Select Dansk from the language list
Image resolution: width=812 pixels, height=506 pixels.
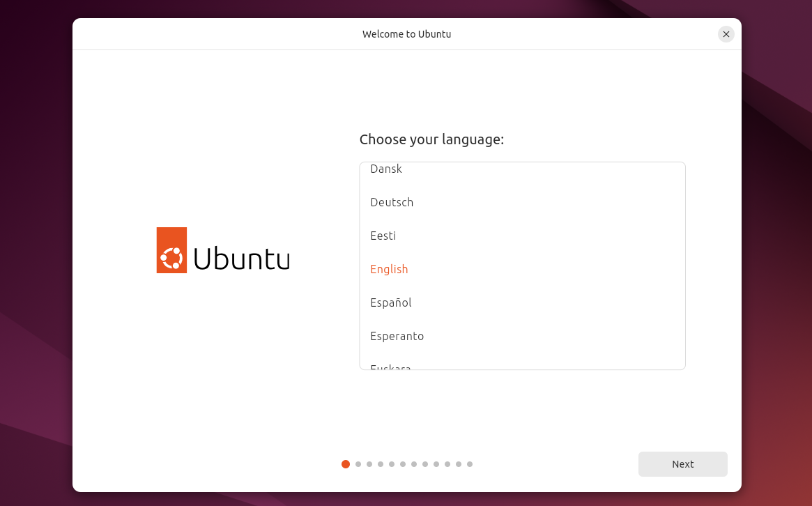pos(522,169)
